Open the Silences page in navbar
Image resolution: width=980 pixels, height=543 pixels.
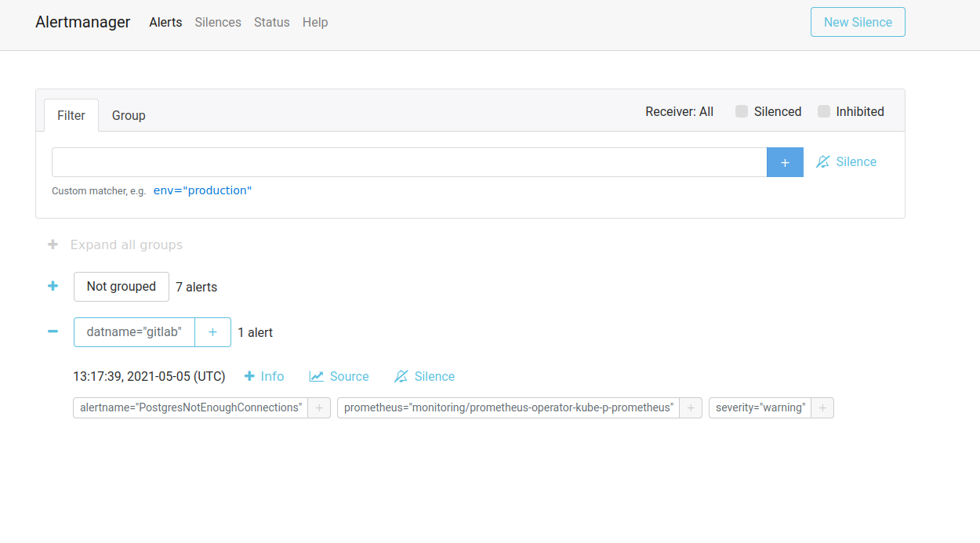point(218,22)
